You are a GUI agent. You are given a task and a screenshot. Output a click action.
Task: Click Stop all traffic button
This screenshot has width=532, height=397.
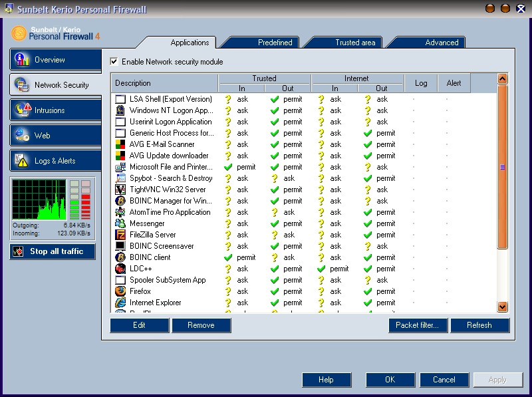coord(53,251)
